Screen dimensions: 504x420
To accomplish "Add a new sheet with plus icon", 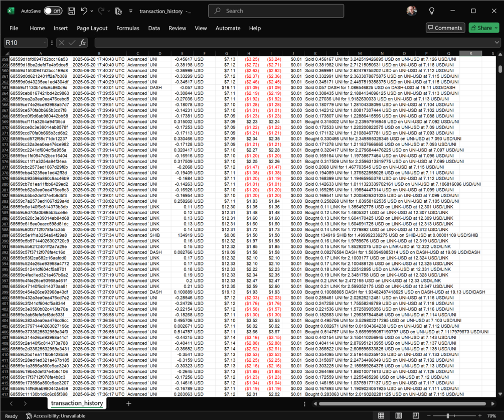I will 128,403.
